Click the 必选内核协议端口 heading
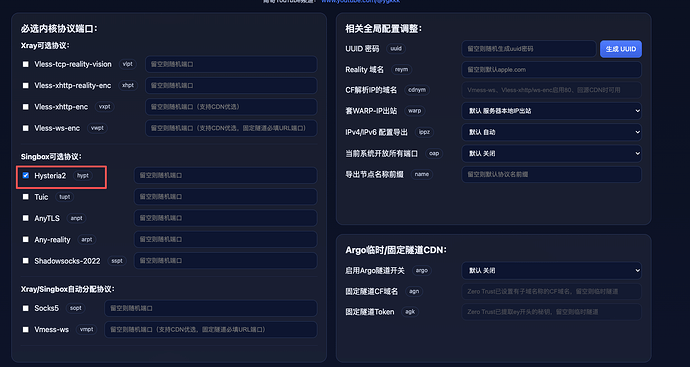This screenshot has width=690, height=367. pyautogui.click(x=59, y=29)
